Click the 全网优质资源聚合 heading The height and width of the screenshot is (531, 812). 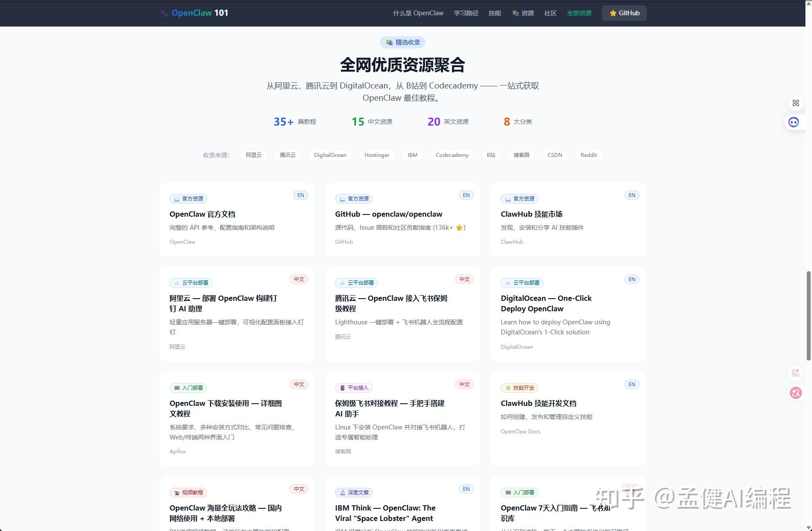403,65
